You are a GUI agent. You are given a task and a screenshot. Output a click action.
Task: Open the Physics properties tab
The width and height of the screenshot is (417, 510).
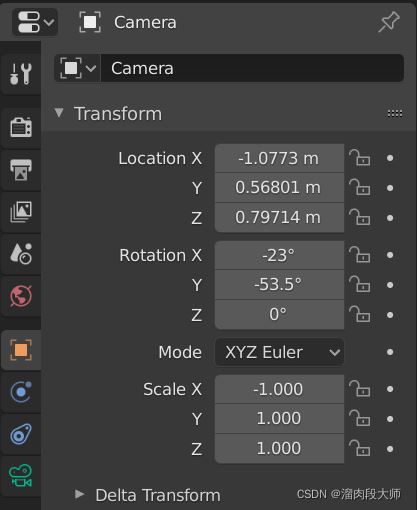(x=21, y=392)
